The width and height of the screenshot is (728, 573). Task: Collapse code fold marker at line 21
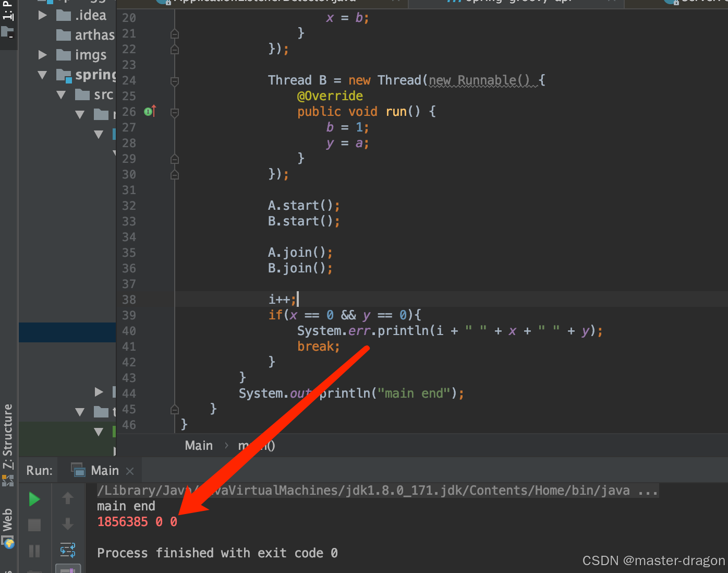click(x=175, y=34)
